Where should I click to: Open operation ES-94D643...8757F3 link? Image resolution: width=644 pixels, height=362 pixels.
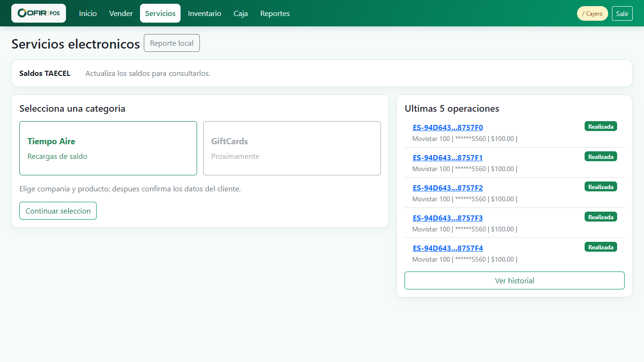click(448, 218)
